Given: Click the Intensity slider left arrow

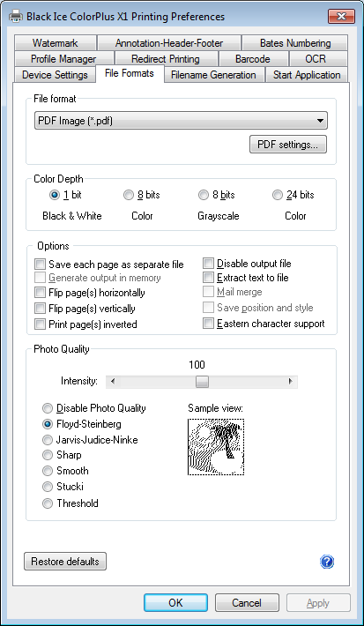Looking at the screenshot, I should click(x=113, y=381).
